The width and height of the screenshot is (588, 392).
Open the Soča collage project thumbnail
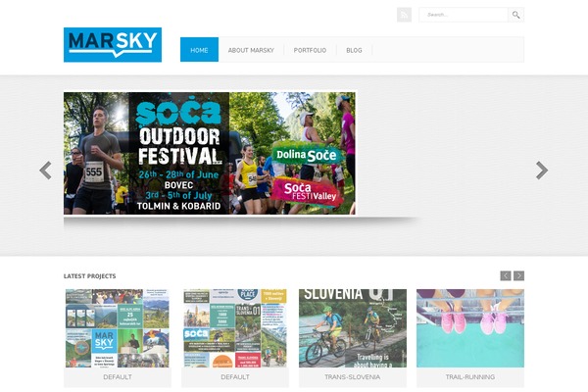(x=235, y=328)
